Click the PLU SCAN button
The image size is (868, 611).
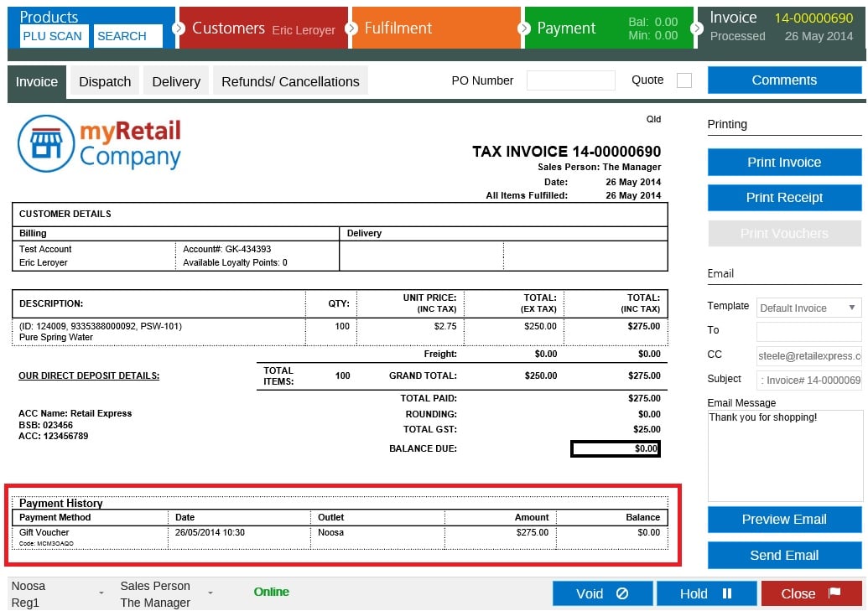click(x=53, y=36)
